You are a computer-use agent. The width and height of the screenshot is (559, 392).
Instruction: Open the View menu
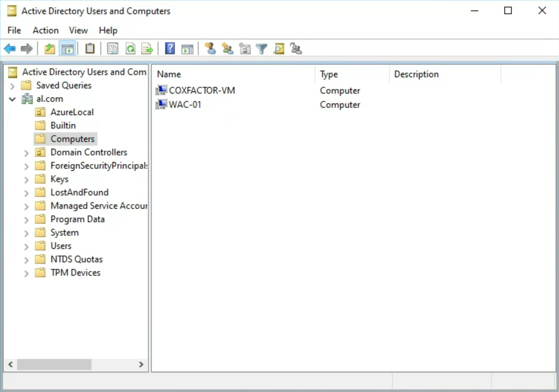[78, 30]
